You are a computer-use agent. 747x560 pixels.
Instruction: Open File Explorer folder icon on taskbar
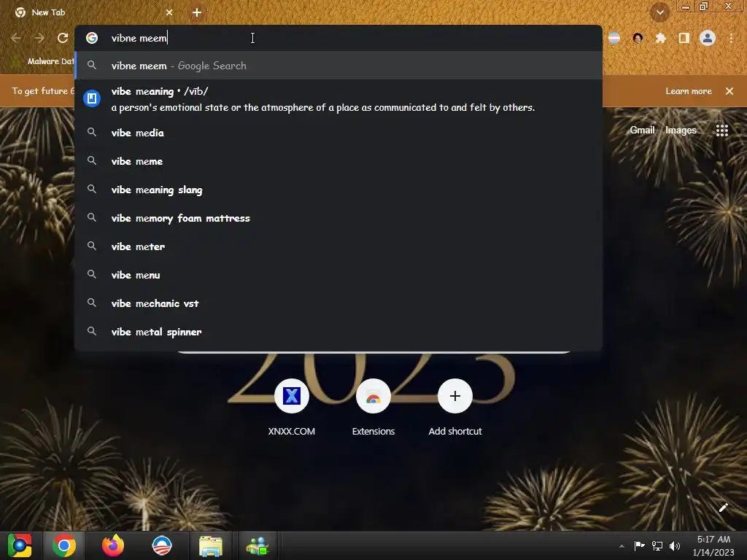click(211, 545)
